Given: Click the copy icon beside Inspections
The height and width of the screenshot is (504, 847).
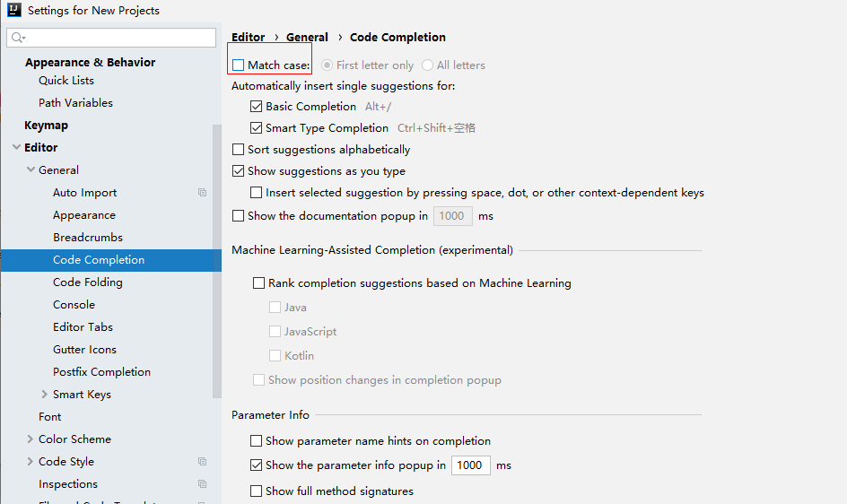Looking at the screenshot, I should click(x=203, y=484).
